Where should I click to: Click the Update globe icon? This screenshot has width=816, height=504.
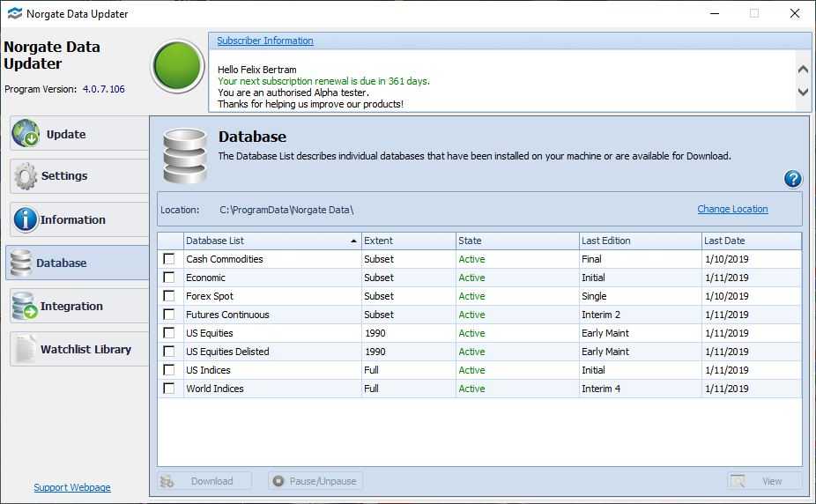26,133
